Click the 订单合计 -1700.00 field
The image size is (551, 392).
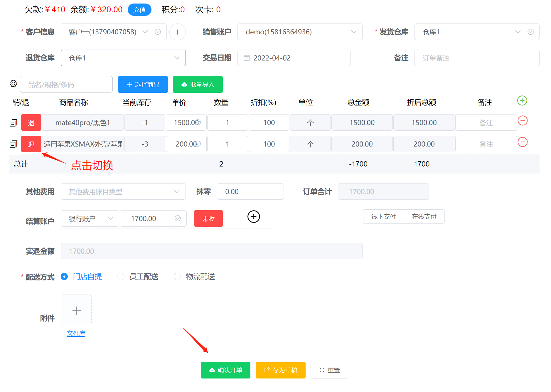pos(383,191)
